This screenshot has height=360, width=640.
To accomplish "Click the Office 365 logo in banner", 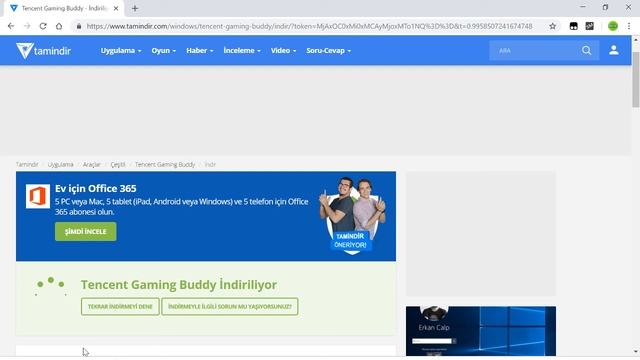I will pos(38,196).
